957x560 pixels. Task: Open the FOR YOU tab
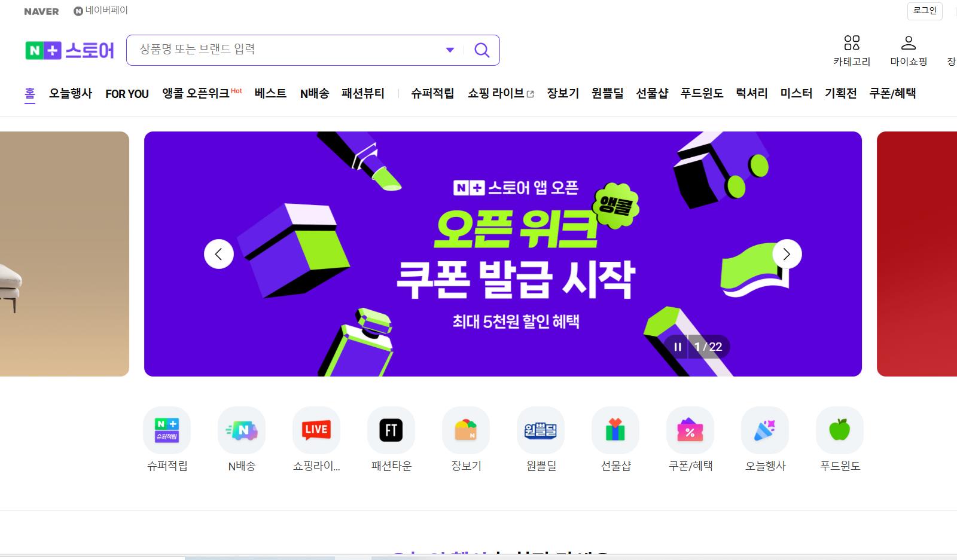[127, 94]
